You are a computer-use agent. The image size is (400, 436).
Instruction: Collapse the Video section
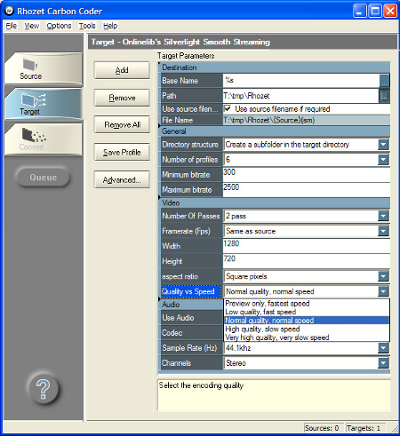pos(160,198)
